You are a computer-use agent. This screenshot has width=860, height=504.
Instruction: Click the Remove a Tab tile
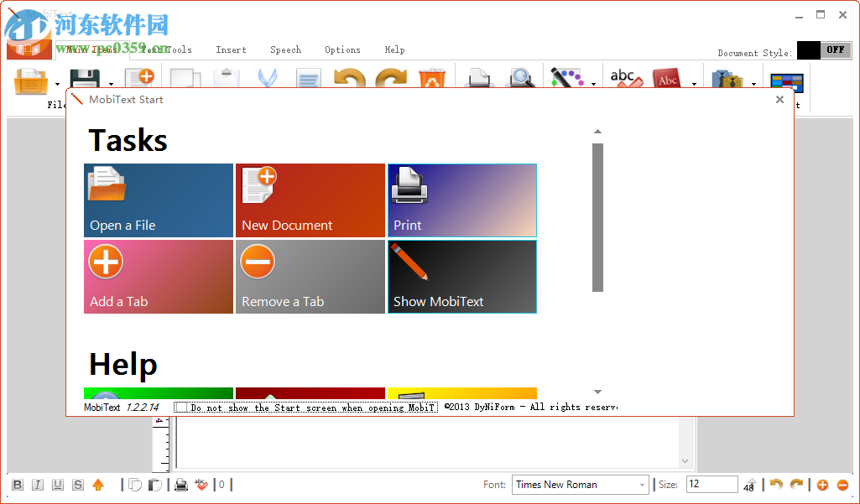tap(310, 277)
